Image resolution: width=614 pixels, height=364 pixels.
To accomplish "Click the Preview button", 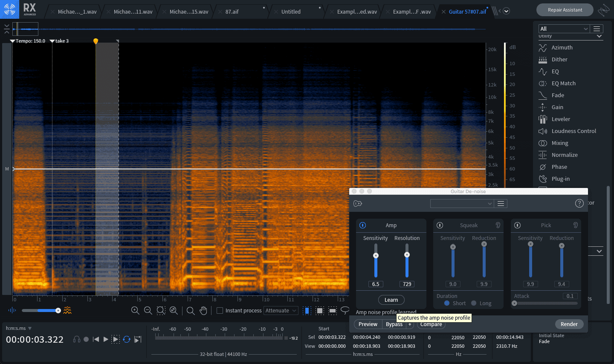I will [x=368, y=324].
